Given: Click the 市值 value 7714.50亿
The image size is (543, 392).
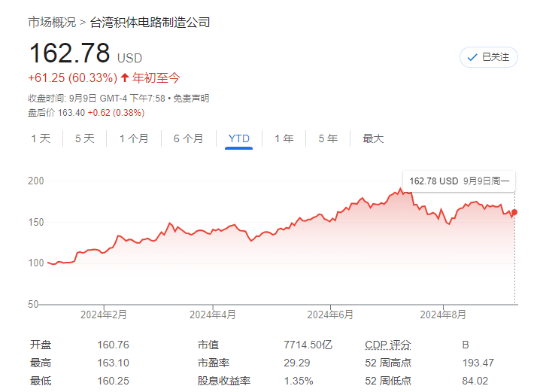Looking at the screenshot, I should (x=308, y=345).
